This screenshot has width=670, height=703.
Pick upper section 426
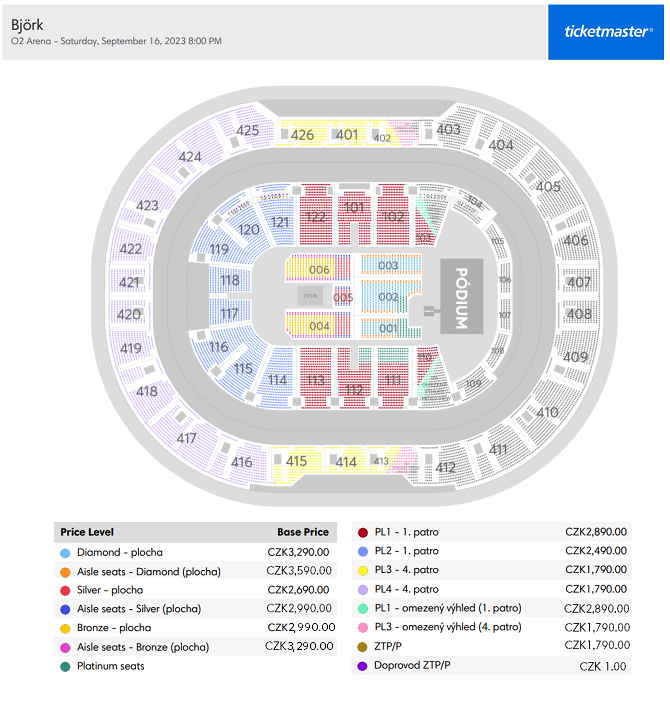(x=302, y=133)
